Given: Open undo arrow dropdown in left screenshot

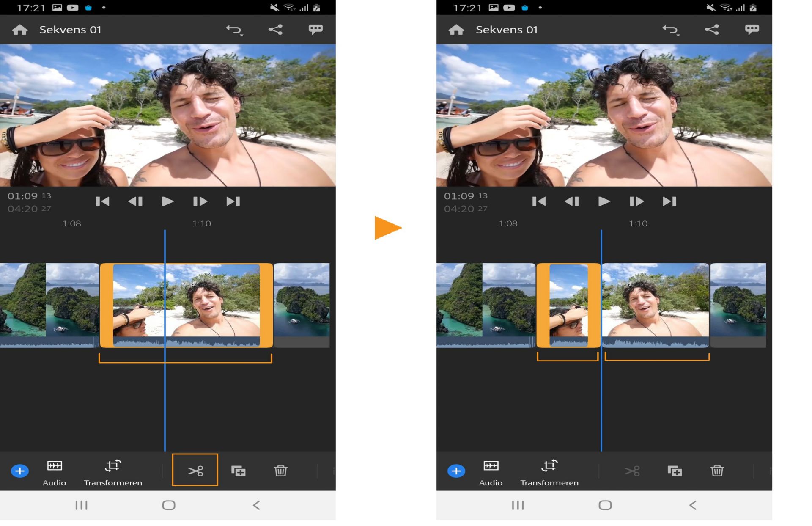Looking at the screenshot, I should tap(234, 30).
